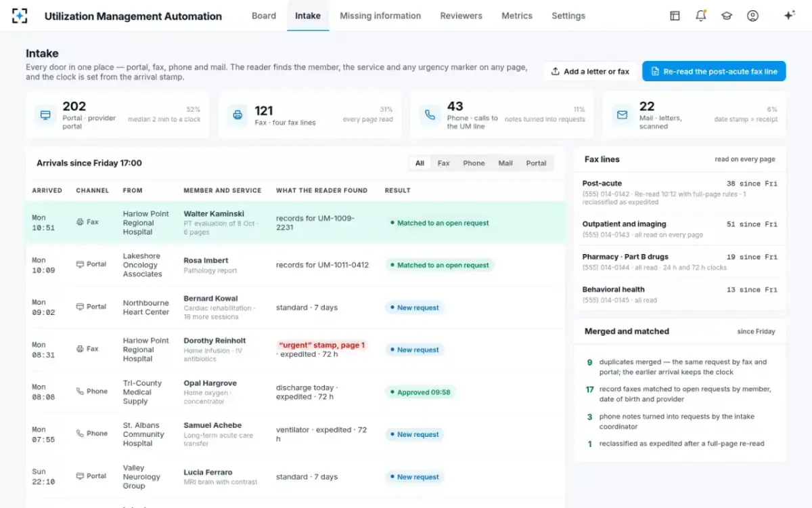Click portal channel icon in Rosa Imbert row

[80, 264]
